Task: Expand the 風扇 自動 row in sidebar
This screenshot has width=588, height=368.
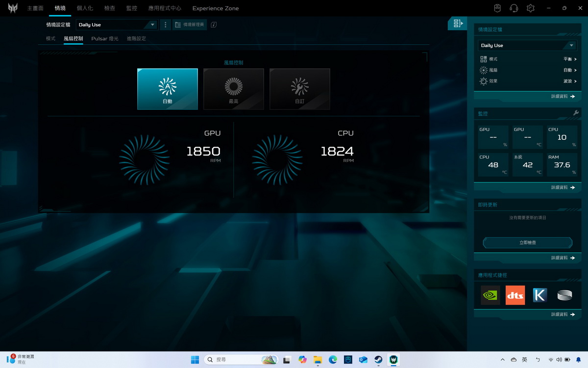Action: click(527, 70)
